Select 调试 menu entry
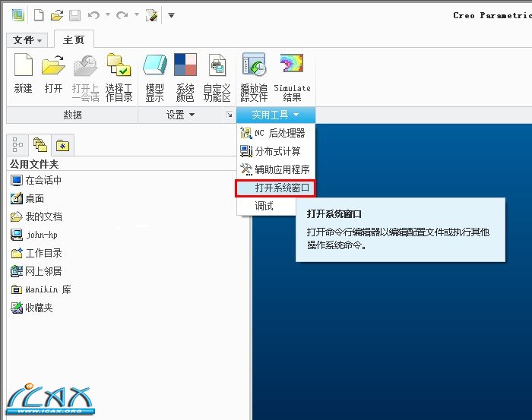This screenshot has height=420, width=532. click(266, 206)
